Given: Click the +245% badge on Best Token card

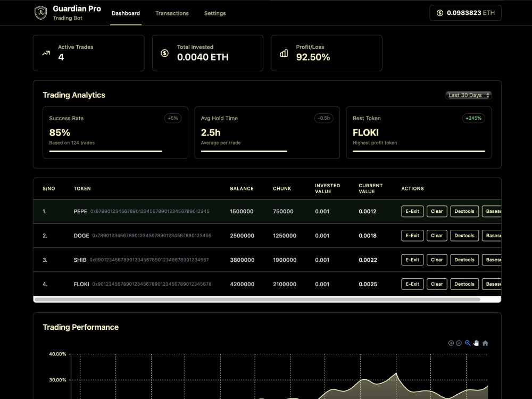Looking at the screenshot, I should pyautogui.click(x=473, y=118).
